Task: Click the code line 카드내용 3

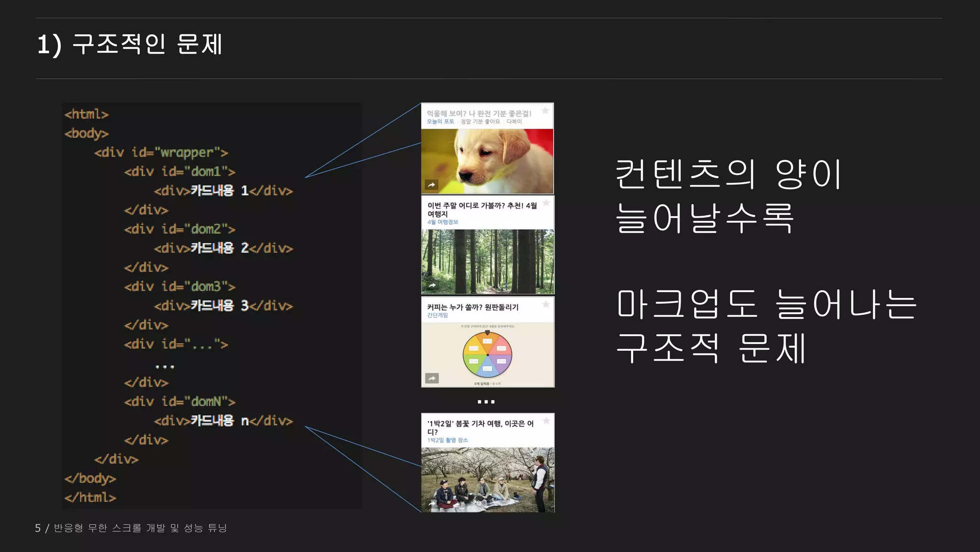Action: click(223, 306)
